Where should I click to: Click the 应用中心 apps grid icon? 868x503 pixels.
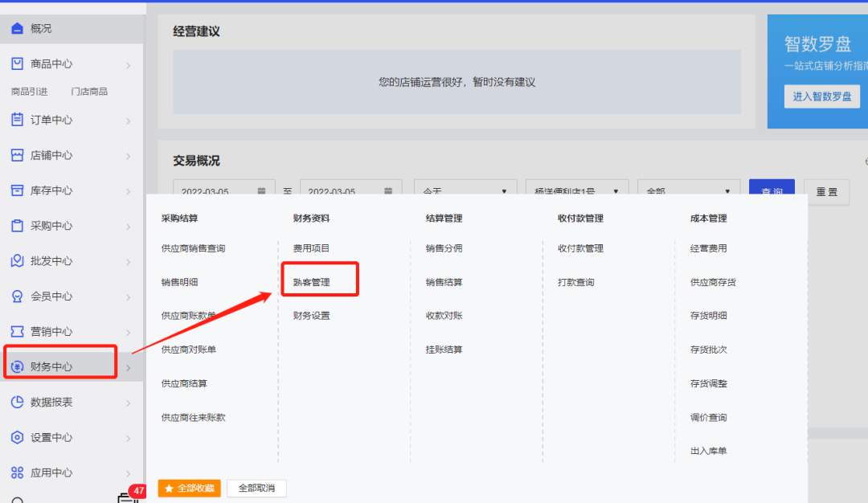coord(17,473)
